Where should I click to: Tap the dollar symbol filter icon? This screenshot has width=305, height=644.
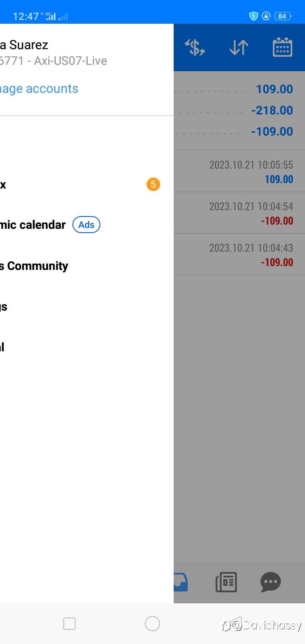(x=195, y=47)
